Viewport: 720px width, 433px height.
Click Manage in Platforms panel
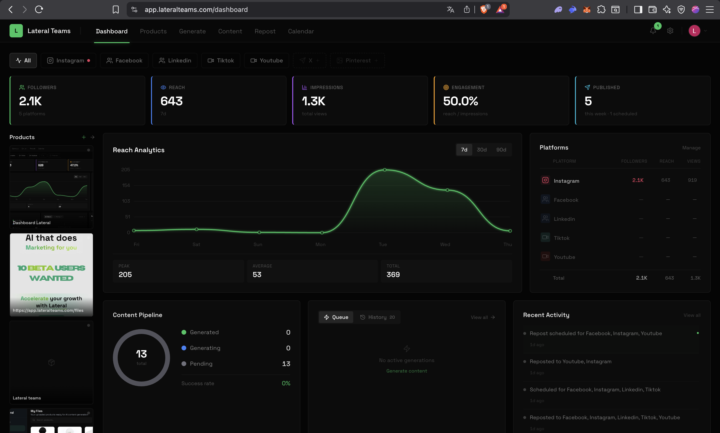click(x=691, y=147)
